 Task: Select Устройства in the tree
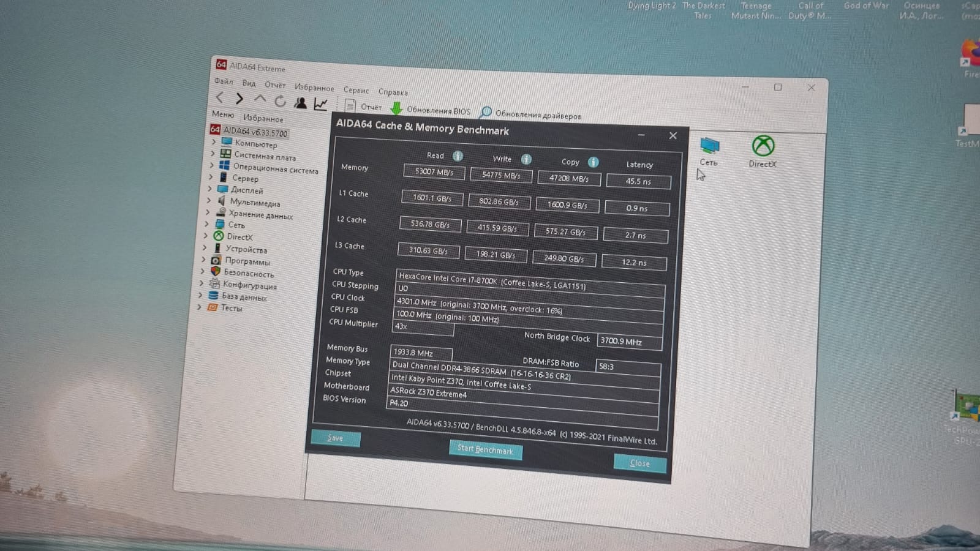(x=246, y=249)
